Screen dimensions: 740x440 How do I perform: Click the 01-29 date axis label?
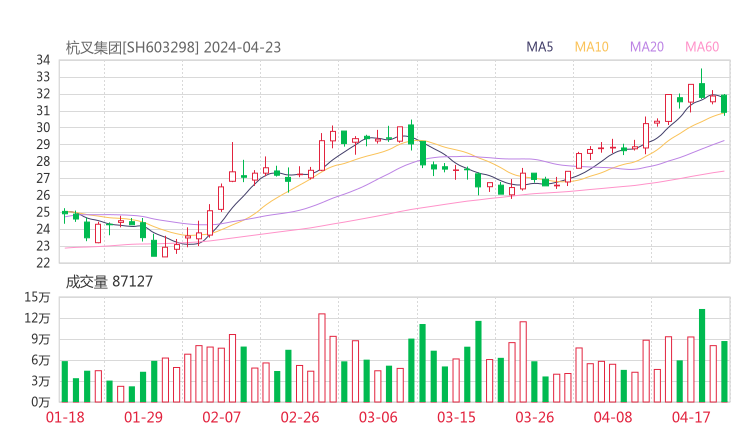143,417
